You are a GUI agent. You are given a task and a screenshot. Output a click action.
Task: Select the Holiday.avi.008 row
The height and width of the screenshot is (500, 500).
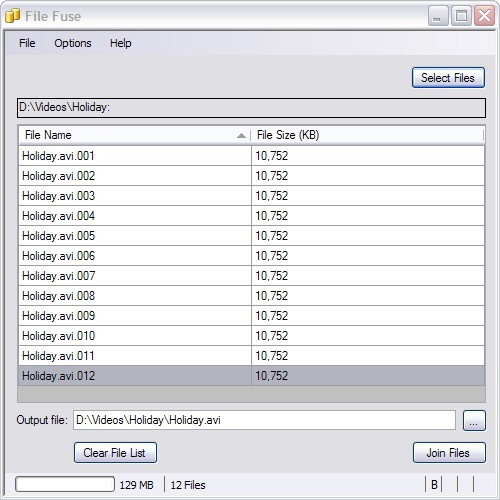[251, 296]
